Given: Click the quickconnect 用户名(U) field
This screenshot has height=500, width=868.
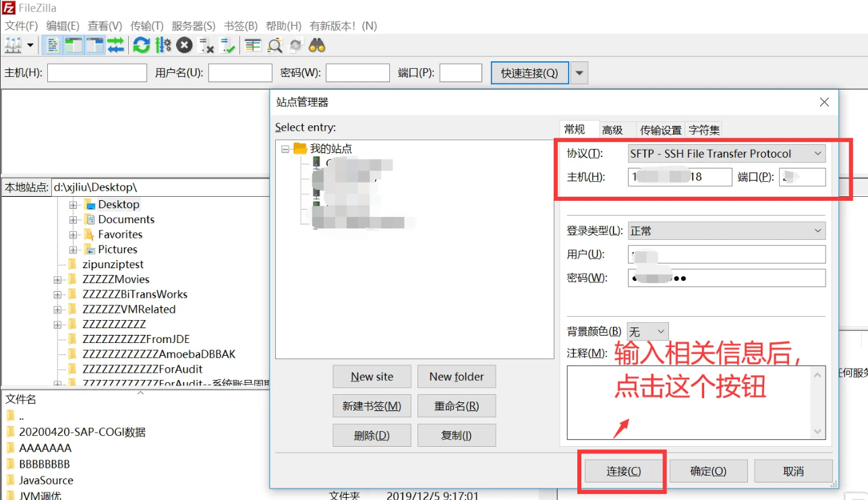Looking at the screenshot, I should pos(240,73).
